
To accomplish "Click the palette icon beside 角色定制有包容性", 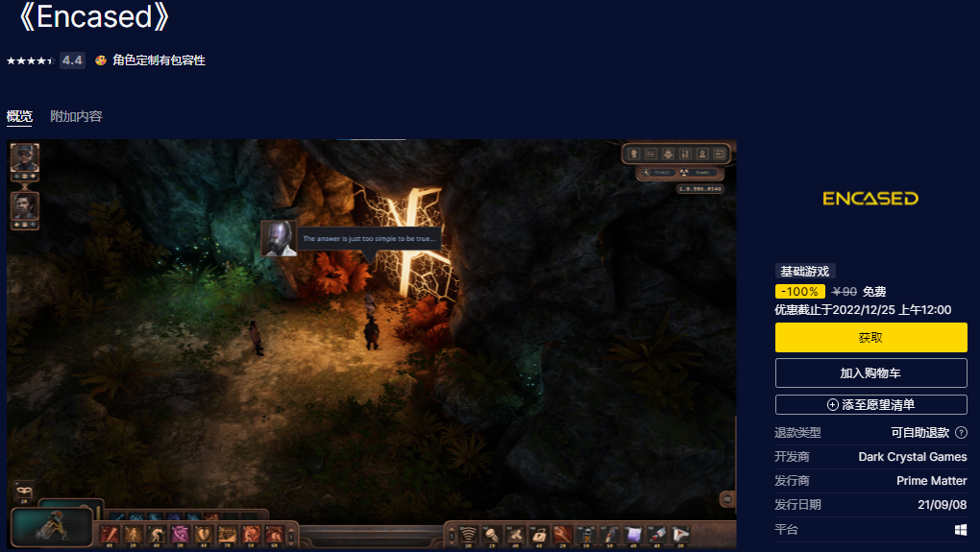I will pos(100,60).
